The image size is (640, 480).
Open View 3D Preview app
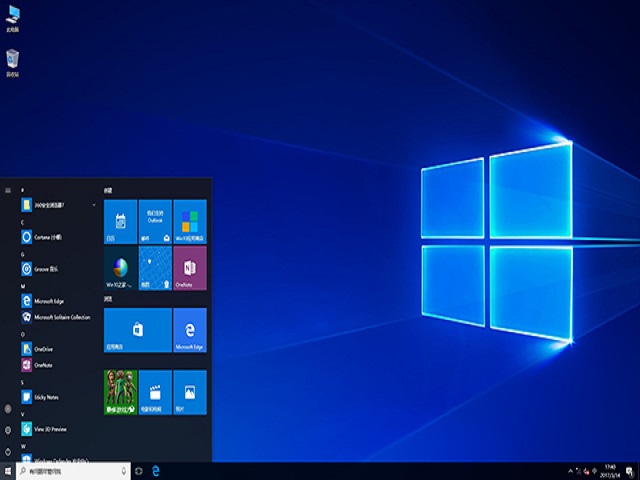[48, 428]
